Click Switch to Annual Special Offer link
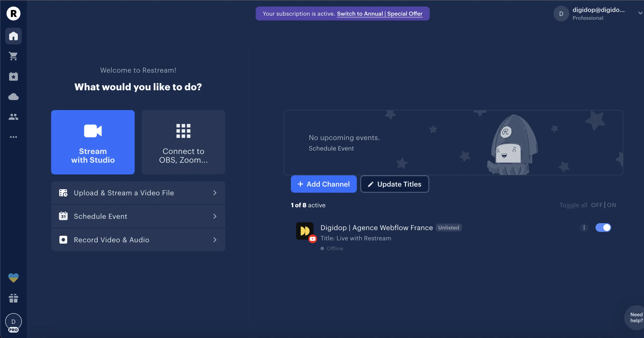The height and width of the screenshot is (338, 644). 379,14
